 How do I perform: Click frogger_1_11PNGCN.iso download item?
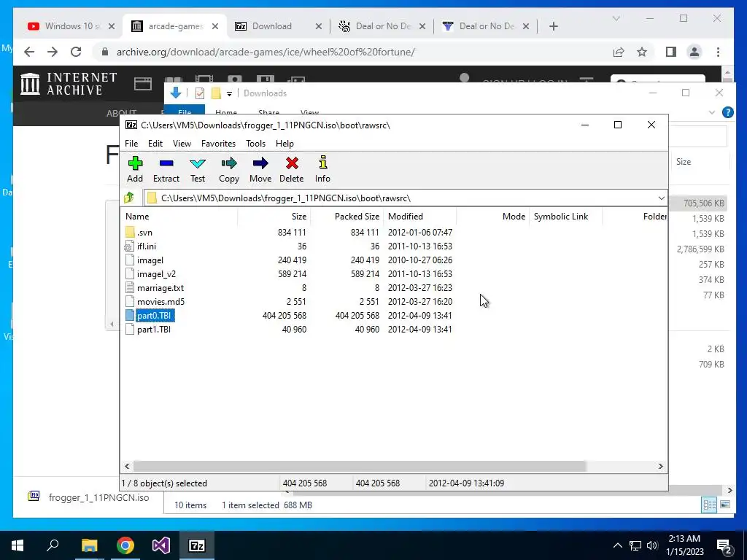pyautogui.click(x=89, y=497)
